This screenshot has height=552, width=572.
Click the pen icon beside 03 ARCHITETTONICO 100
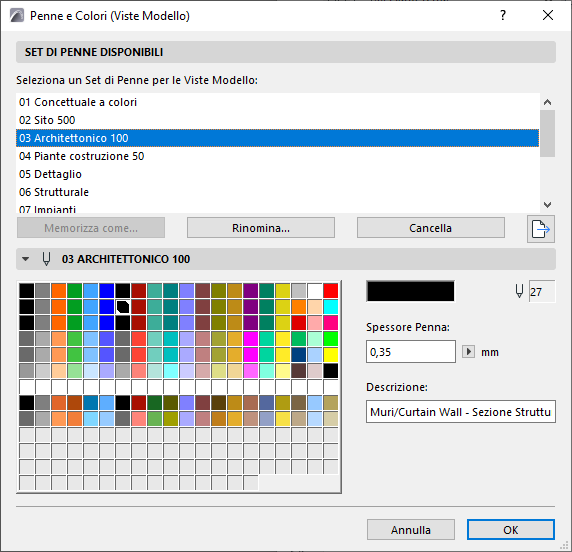pos(46,259)
